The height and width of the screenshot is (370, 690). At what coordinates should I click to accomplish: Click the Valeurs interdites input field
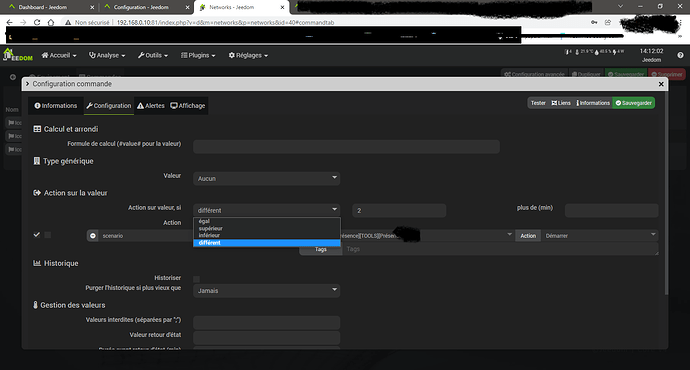coord(266,322)
